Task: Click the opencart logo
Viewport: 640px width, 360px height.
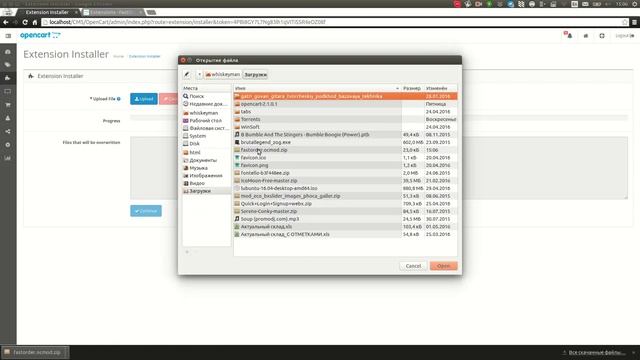Action: pyautogui.click(x=40, y=36)
